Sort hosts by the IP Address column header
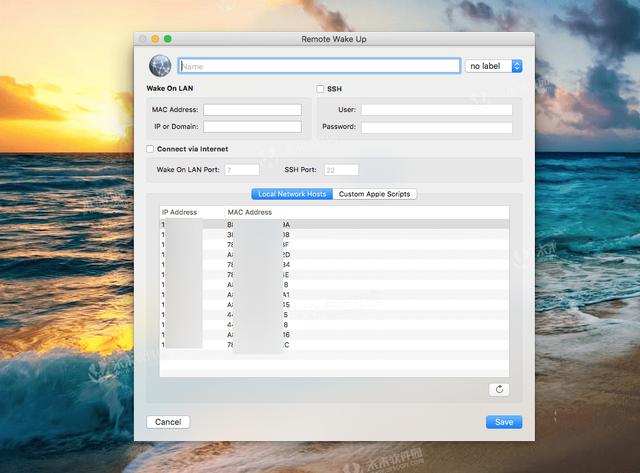This screenshot has height=473, width=640. (192, 212)
